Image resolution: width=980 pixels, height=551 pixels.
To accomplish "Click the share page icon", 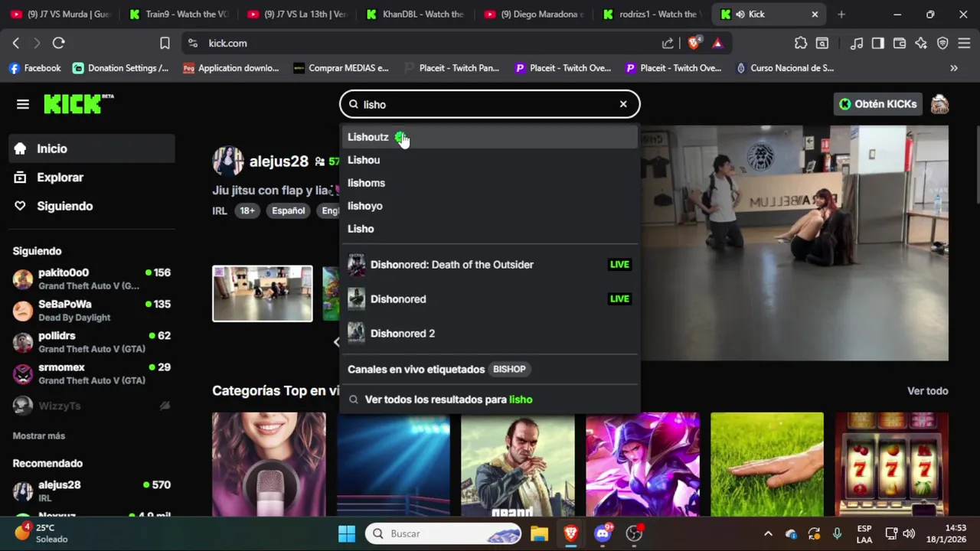I will [668, 44].
